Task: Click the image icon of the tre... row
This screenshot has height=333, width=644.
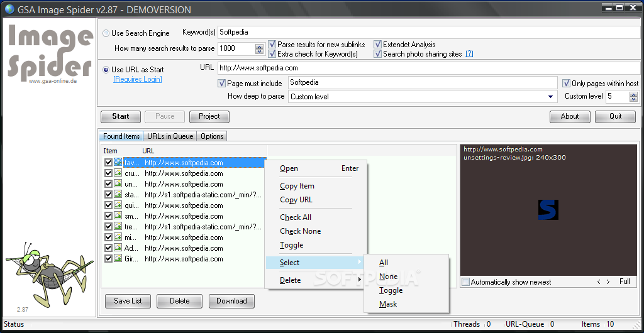Action: click(x=118, y=226)
